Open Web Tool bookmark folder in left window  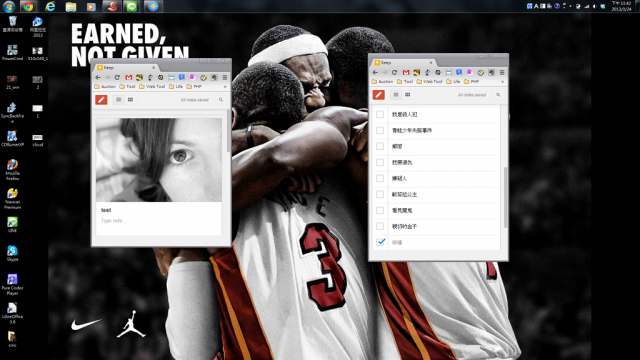152,87
